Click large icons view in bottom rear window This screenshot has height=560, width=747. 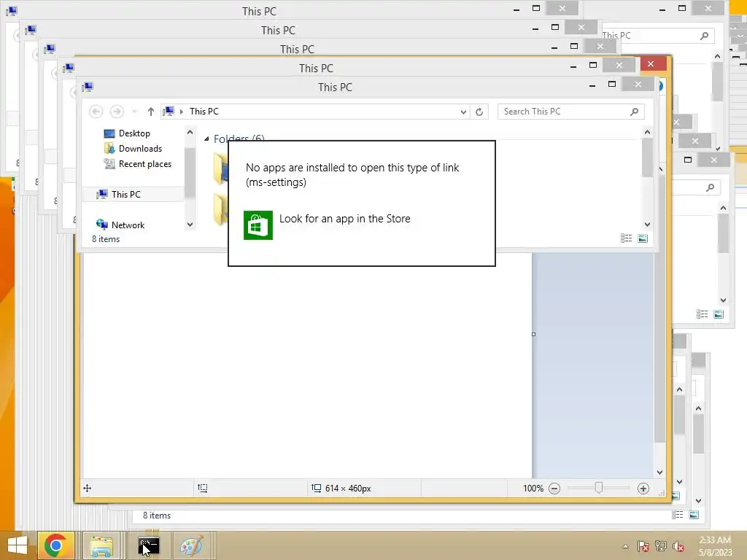(694, 514)
